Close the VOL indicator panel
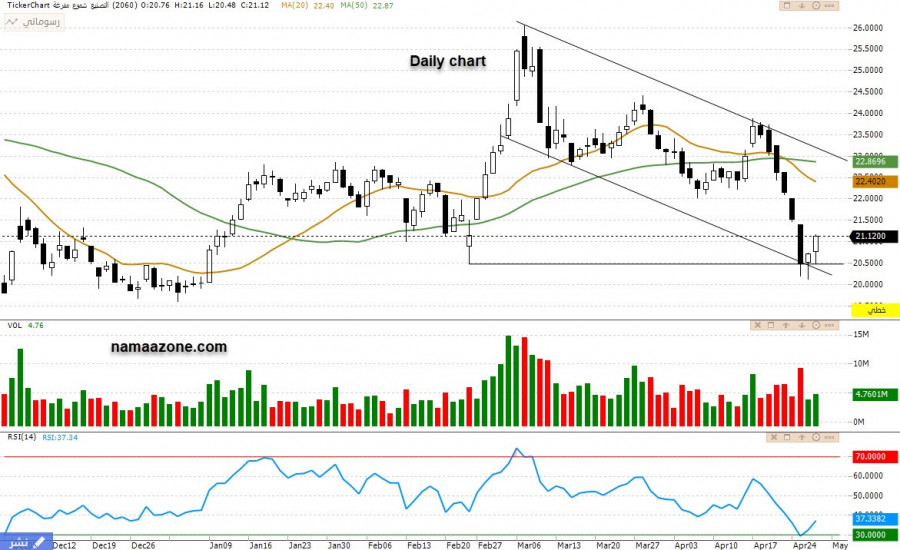The width and height of the screenshot is (900, 550). [758, 325]
